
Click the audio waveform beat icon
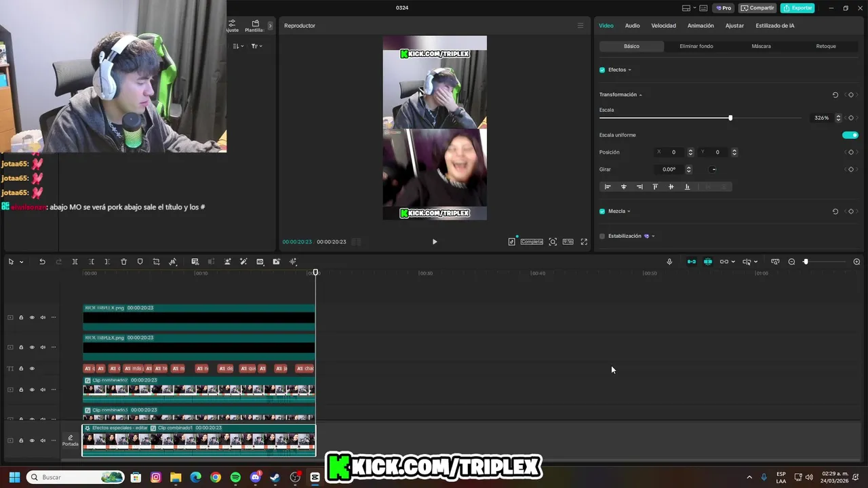click(x=293, y=262)
